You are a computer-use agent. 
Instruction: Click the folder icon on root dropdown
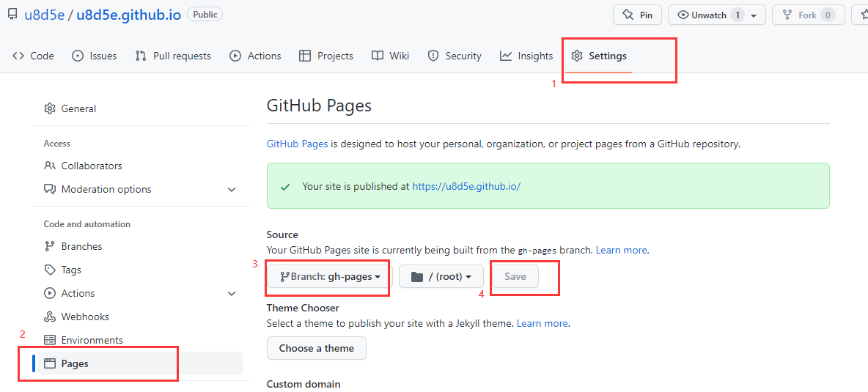tap(417, 276)
